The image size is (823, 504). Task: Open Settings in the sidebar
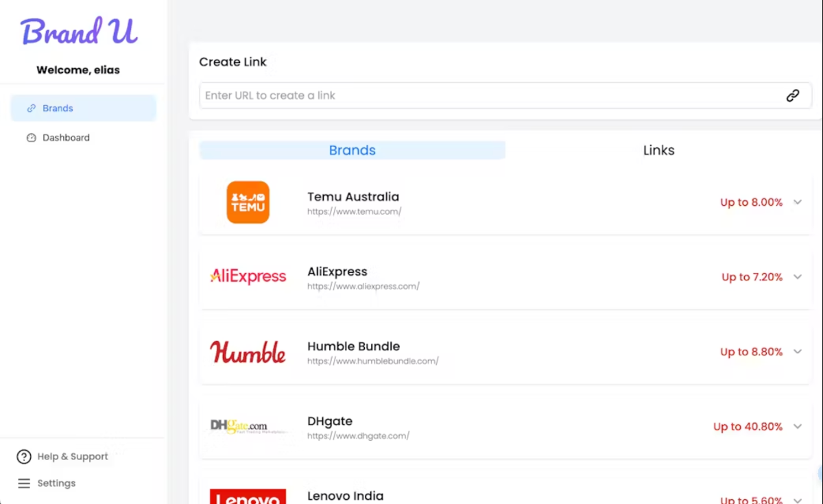click(47, 483)
